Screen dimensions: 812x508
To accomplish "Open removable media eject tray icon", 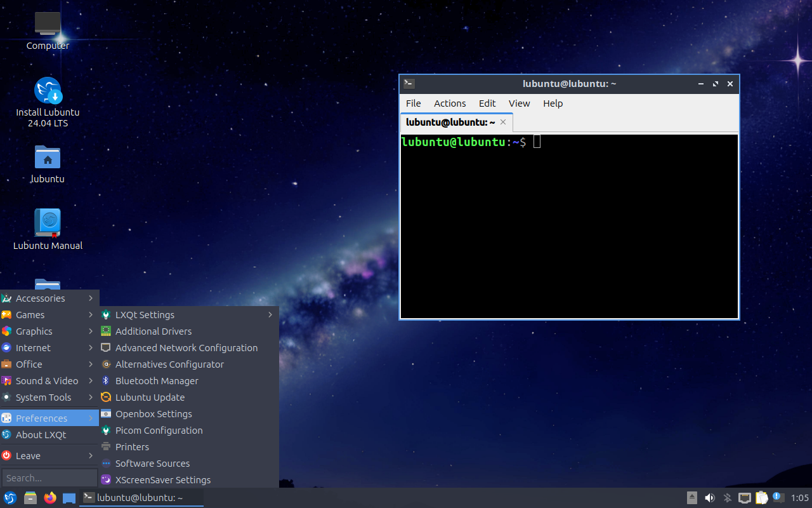I will pyautogui.click(x=692, y=498).
